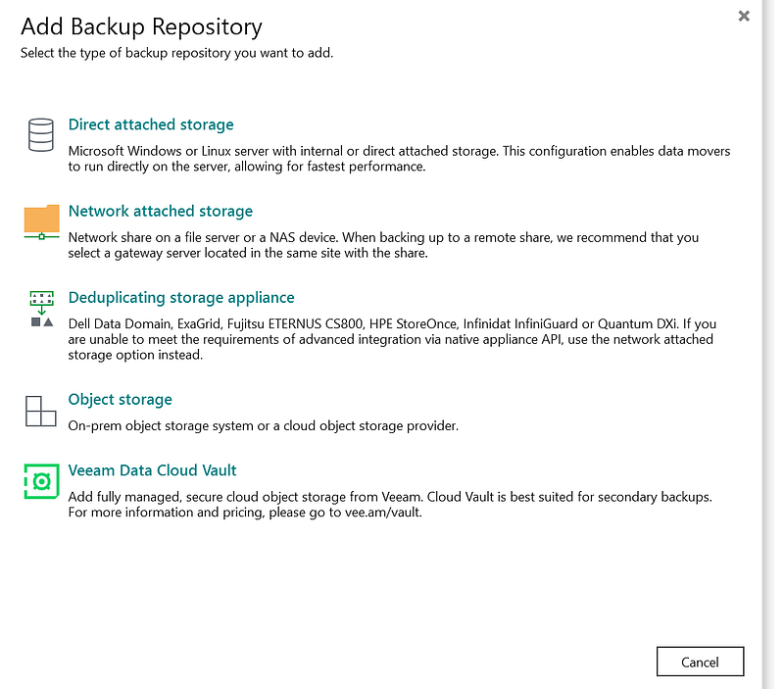The image size is (784, 689).
Task: Click the Microsoft Windows or Linux server description
Action: tap(398, 159)
